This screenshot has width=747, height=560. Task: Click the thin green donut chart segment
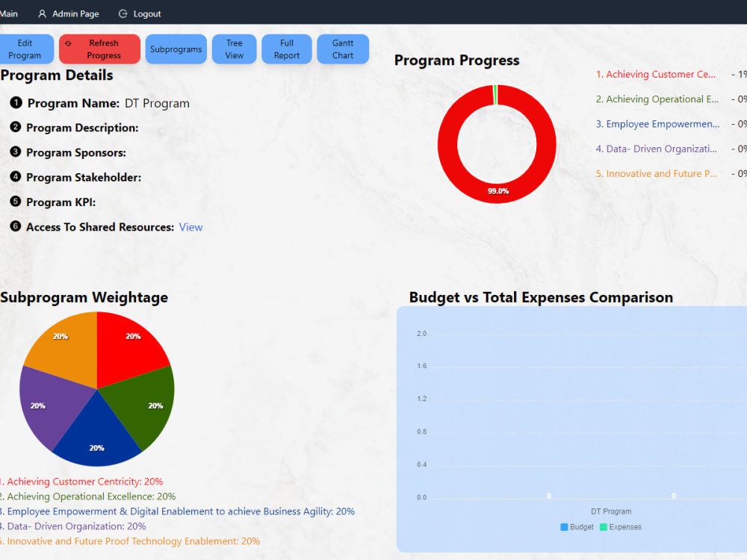[495, 95]
